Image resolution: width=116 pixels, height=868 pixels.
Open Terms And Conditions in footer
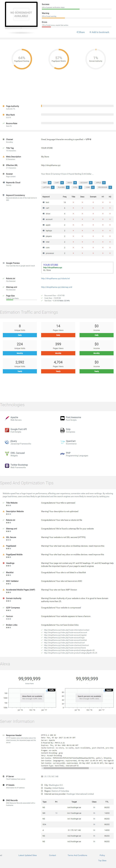pos(77,855)
